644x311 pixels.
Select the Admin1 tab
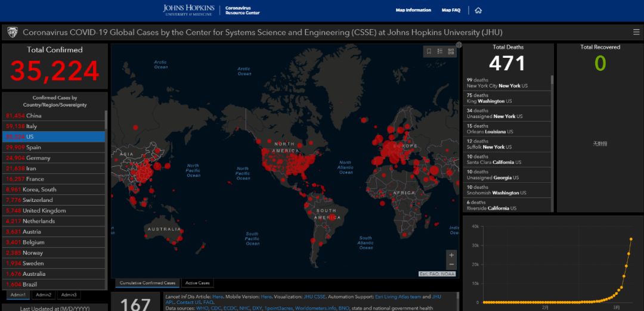click(18, 295)
